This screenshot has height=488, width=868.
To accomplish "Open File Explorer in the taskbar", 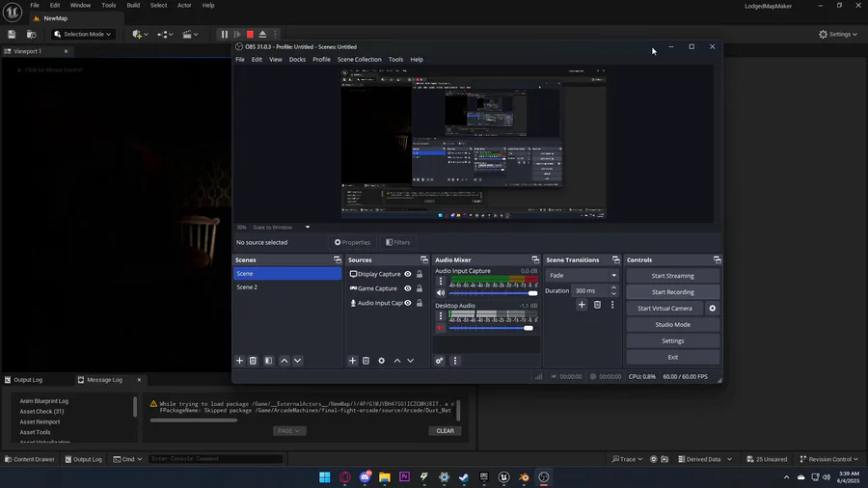I will pos(384,477).
